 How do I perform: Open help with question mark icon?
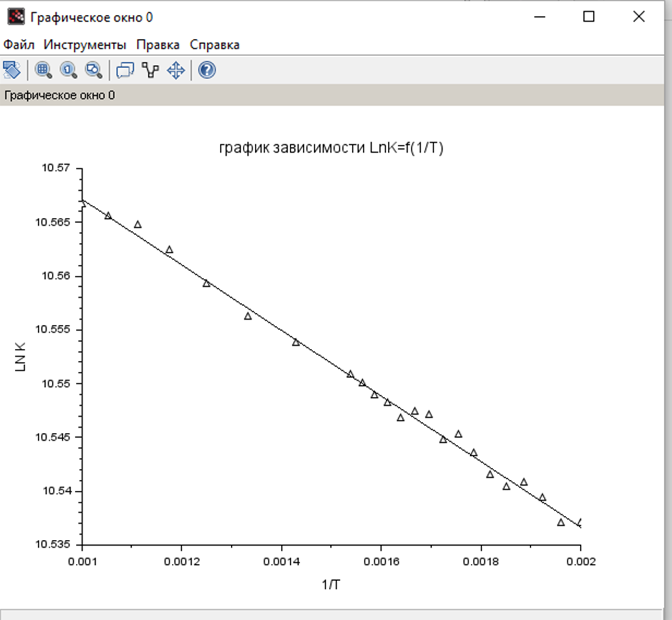(x=207, y=70)
